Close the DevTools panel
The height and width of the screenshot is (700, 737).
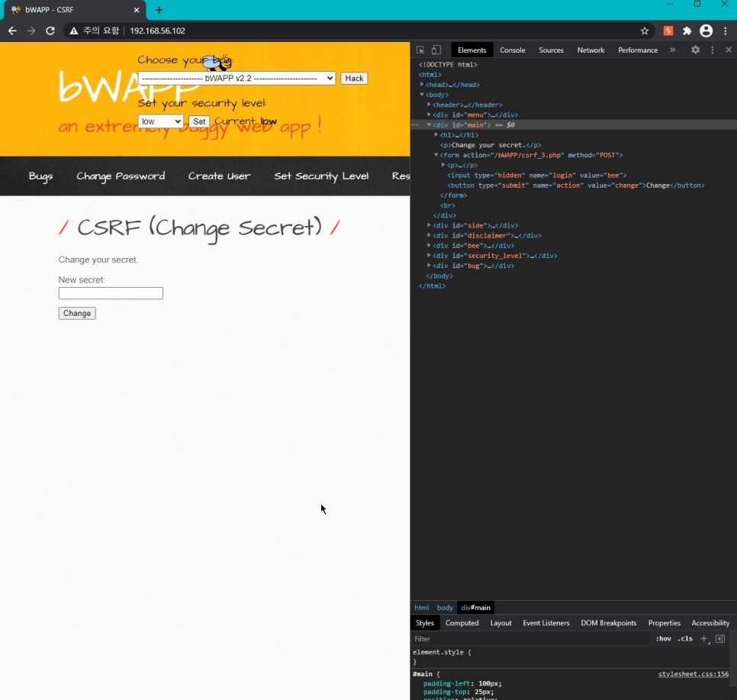pos(729,50)
